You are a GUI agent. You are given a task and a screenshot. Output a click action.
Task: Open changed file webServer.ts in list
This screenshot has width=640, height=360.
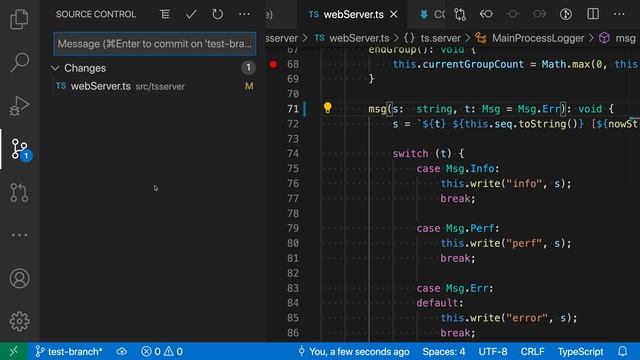(x=154, y=86)
